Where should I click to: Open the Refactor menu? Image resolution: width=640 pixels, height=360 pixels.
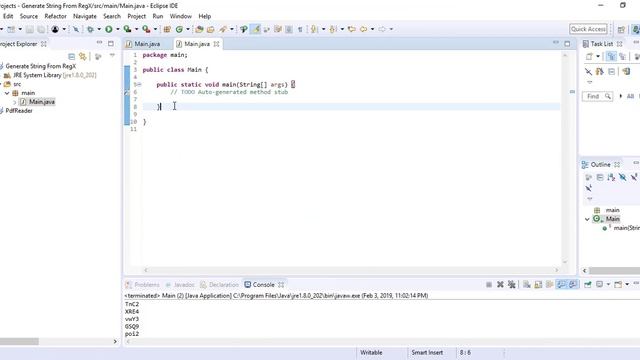56,16
